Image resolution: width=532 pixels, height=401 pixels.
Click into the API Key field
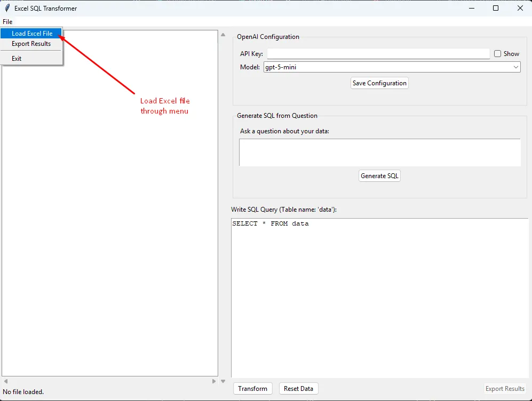click(x=378, y=54)
